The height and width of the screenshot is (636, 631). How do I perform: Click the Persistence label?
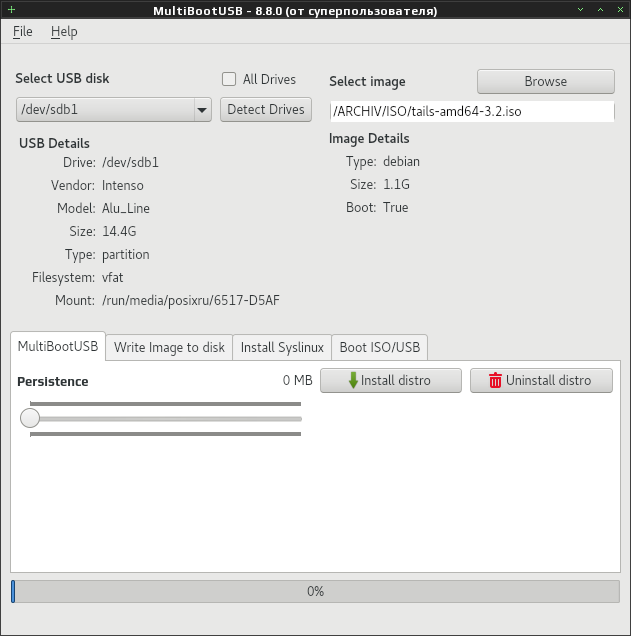point(53,382)
